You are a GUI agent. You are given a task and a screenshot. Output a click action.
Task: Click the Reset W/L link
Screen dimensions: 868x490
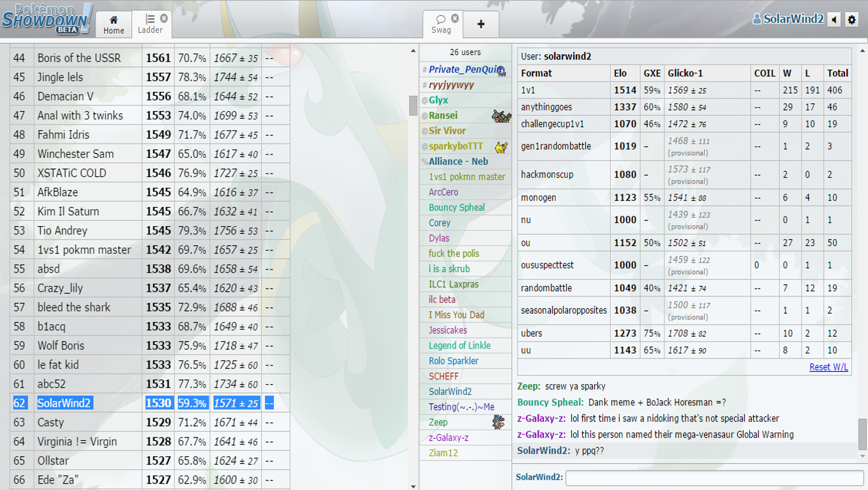coord(828,367)
